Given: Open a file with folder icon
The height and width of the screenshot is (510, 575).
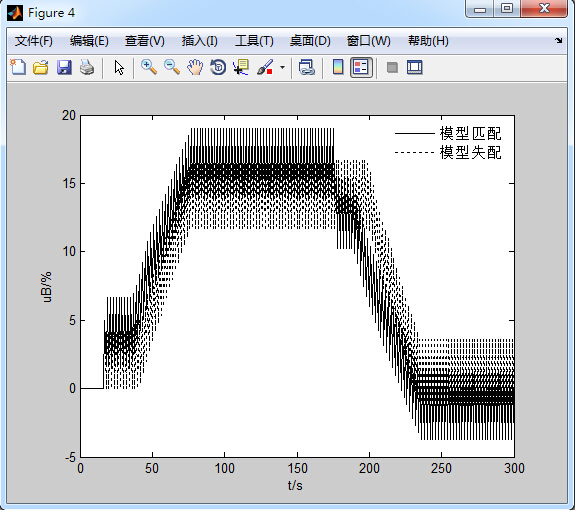Looking at the screenshot, I should coord(41,67).
